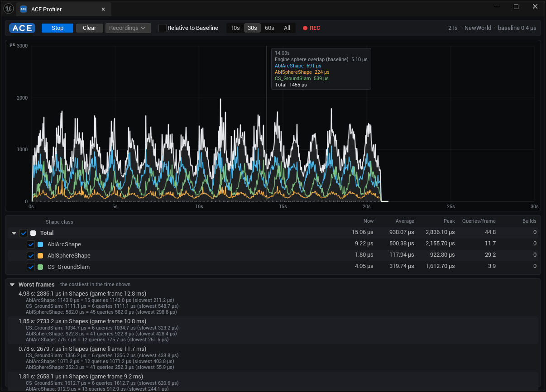Screen dimensions: 546x392
Task: Stop the profiler recording
Action: coord(57,28)
